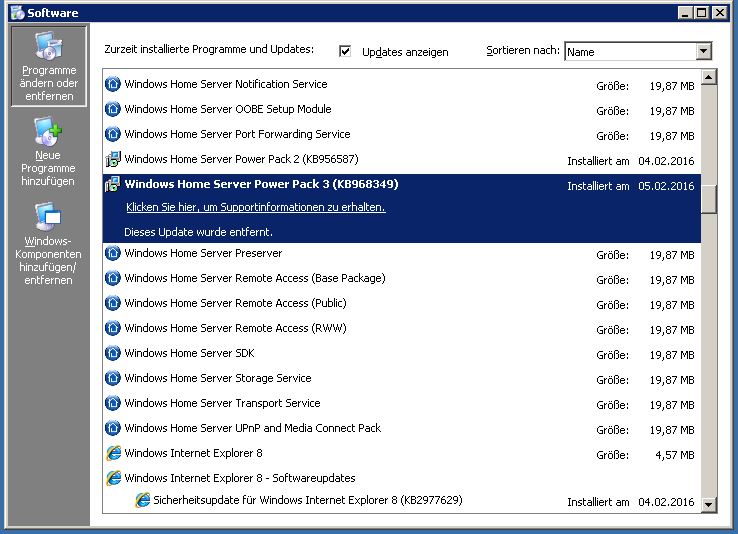Open Windows-Komponenten hinzufügen/entfernen panel
Viewport: 738px width, 534px height.
click(48, 244)
